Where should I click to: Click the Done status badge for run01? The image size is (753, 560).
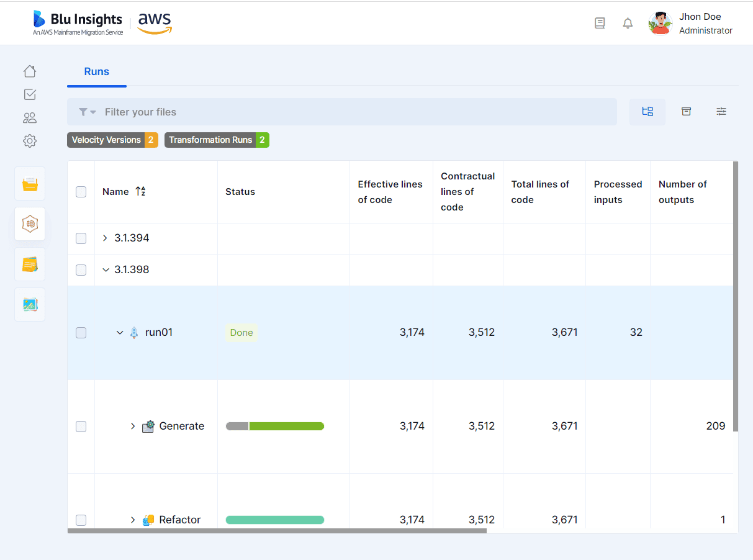coord(241,333)
